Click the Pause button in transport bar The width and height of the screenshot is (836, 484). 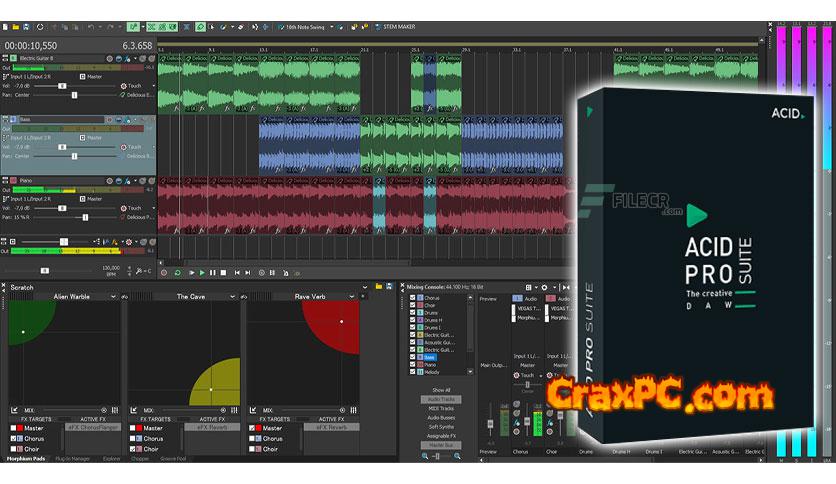pos(213,272)
